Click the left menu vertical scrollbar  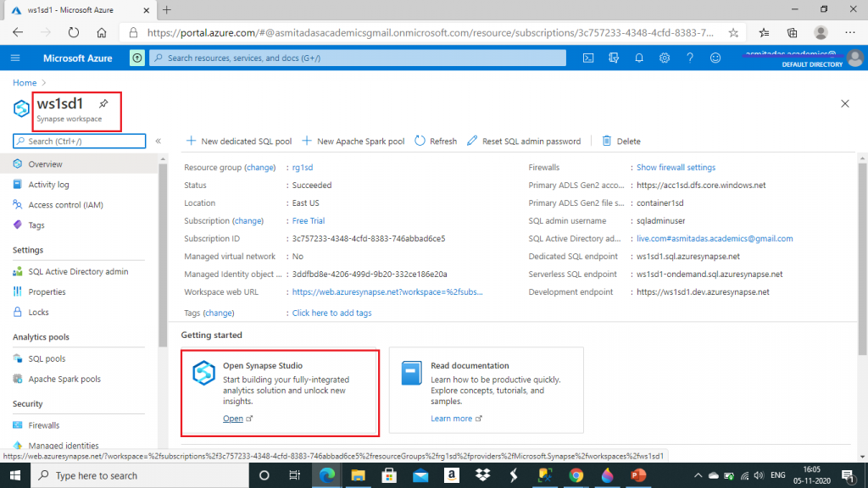[163, 254]
